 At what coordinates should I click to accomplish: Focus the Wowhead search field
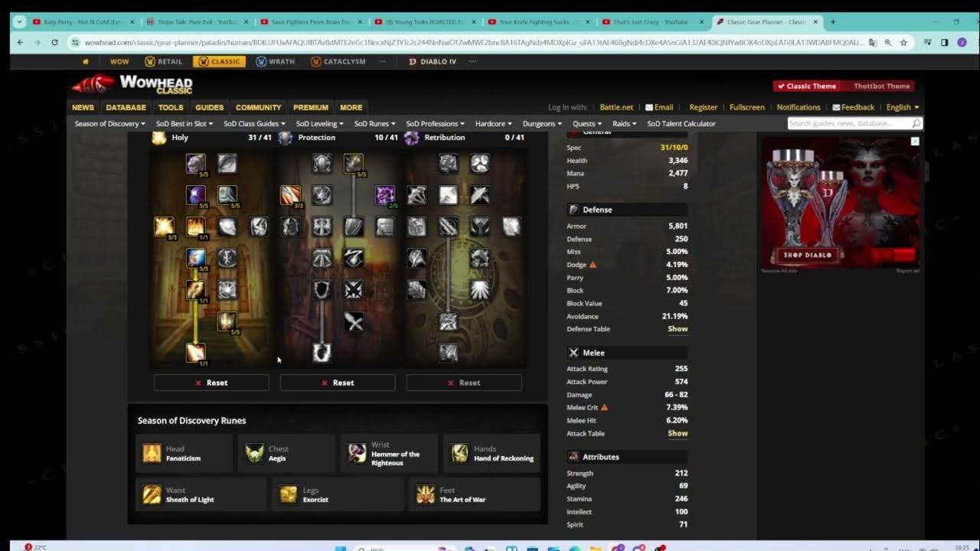[848, 123]
